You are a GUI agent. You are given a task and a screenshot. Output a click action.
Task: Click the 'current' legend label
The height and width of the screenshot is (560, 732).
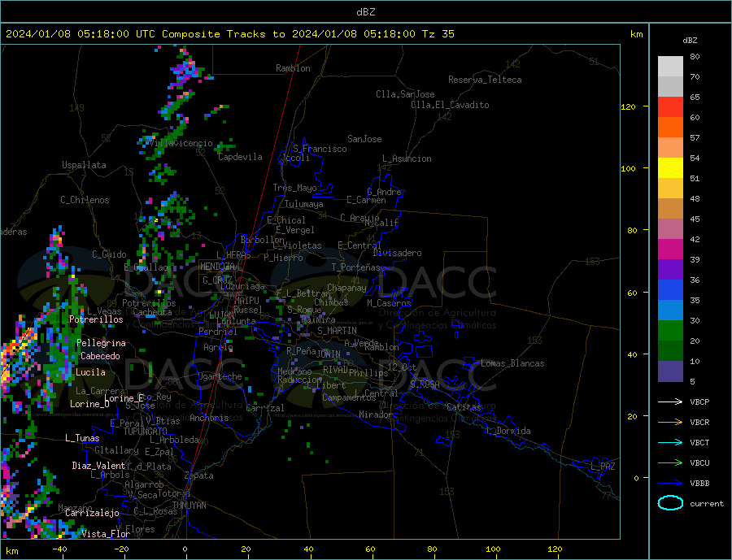coord(707,504)
